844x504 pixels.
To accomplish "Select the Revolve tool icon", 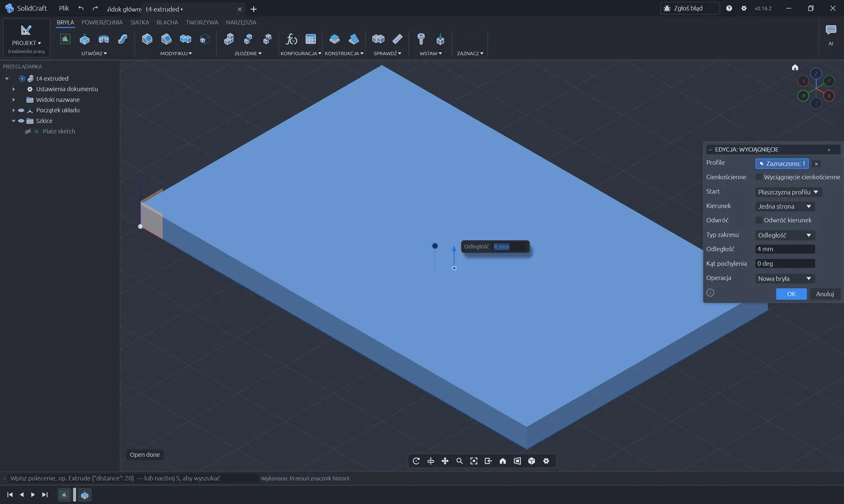I will (x=103, y=39).
